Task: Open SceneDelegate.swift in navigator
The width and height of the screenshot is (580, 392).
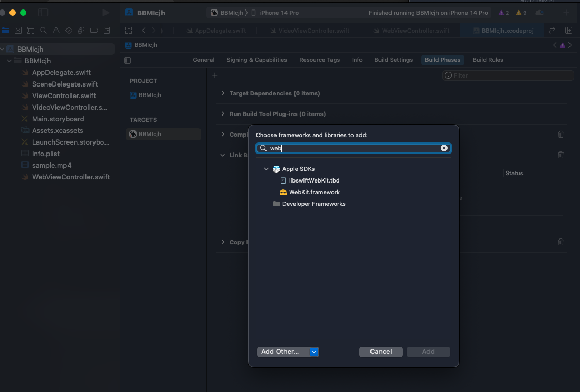Action: (60, 84)
